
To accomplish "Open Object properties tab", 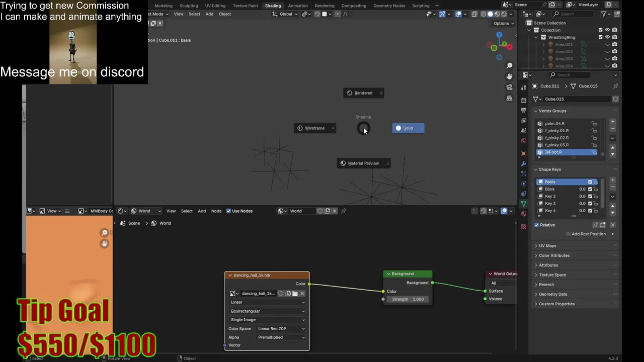I will coord(524,153).
